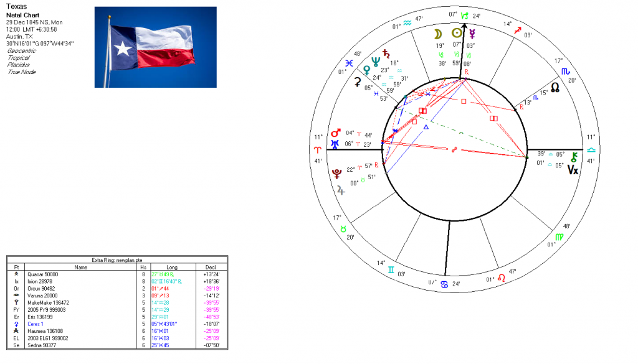This screenshot has height=364, width=638.
Task: Open the Texas flag image
Action: tap(155, 47)
